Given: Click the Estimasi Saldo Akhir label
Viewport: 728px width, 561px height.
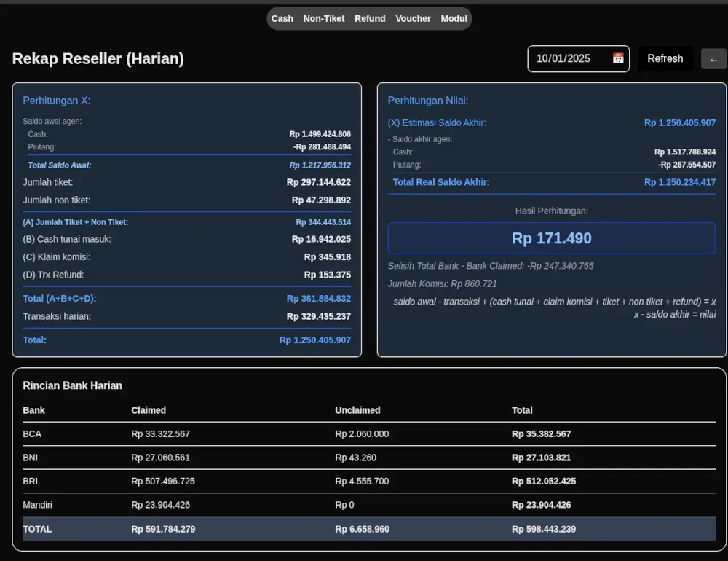Looking at the screenshot, I should tap(437, 122).
